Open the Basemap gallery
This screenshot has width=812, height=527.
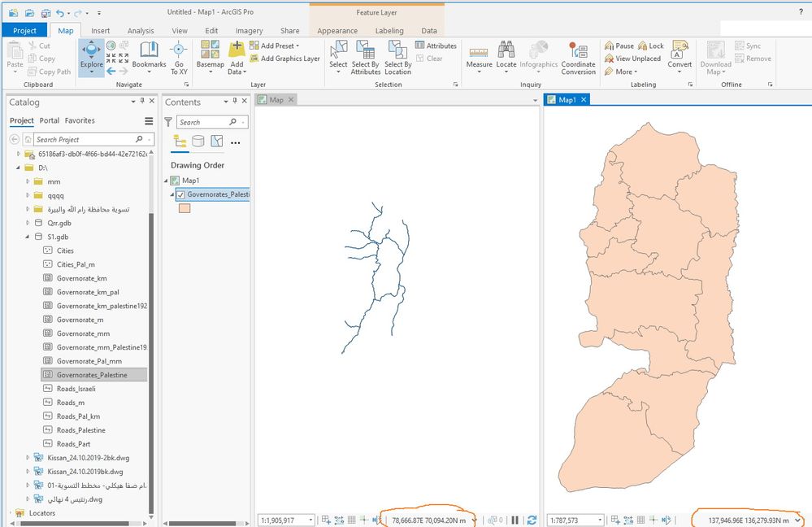click(x=210, y=57)
